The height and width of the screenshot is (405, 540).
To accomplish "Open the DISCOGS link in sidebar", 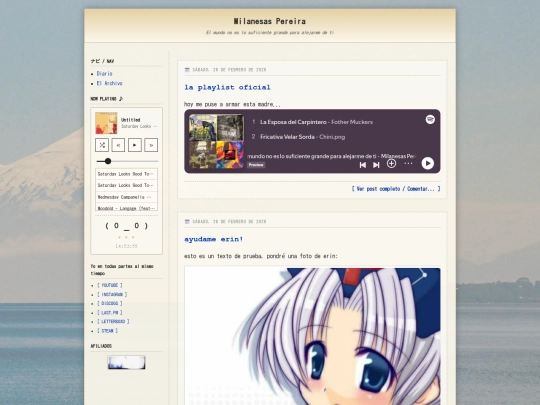I will 110,303.
